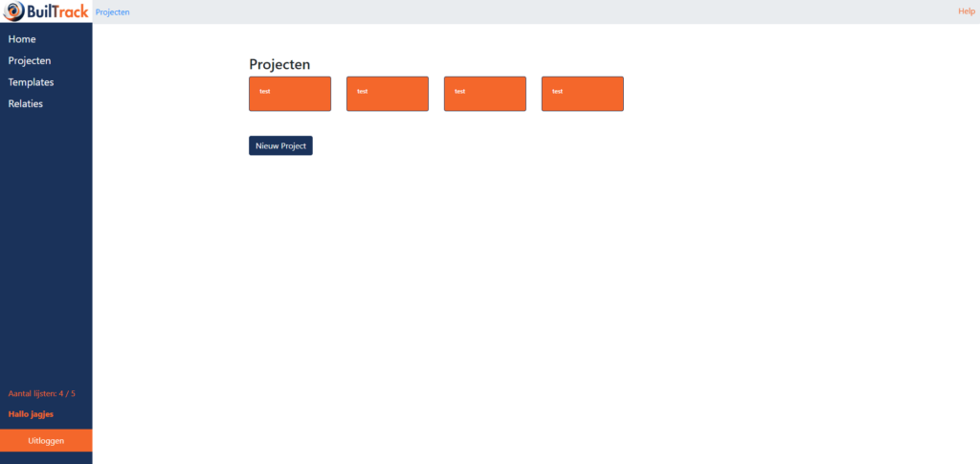Screen dimensions: 980x464
Task: Click the BuilTrack wordmark text in header
Action: tap(57, 11)
